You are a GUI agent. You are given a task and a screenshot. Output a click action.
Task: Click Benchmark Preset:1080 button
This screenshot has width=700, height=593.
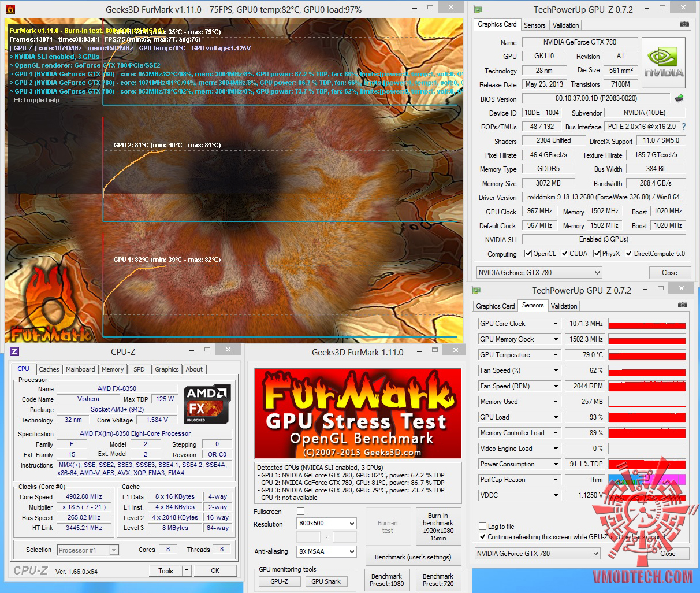[x=386, y=580]
